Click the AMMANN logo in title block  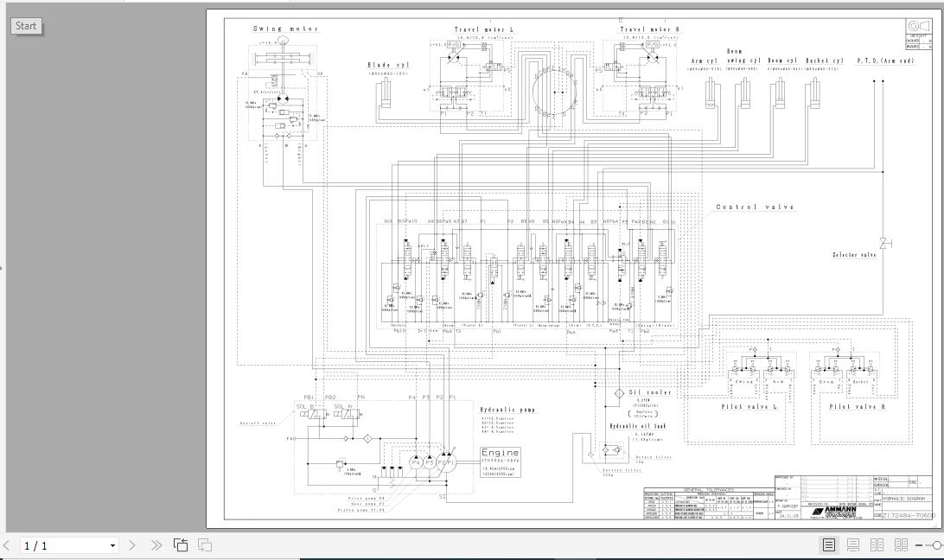pyautogui.click(x=832, y=512)
